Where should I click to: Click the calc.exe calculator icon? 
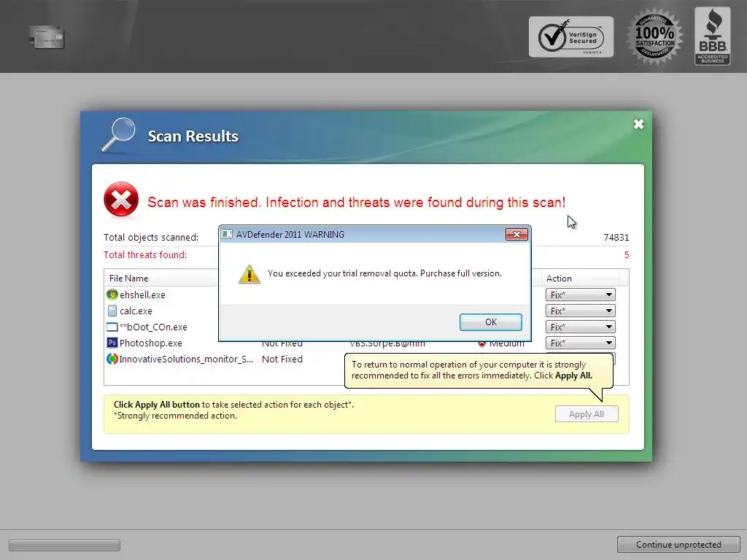click(112, 311)
